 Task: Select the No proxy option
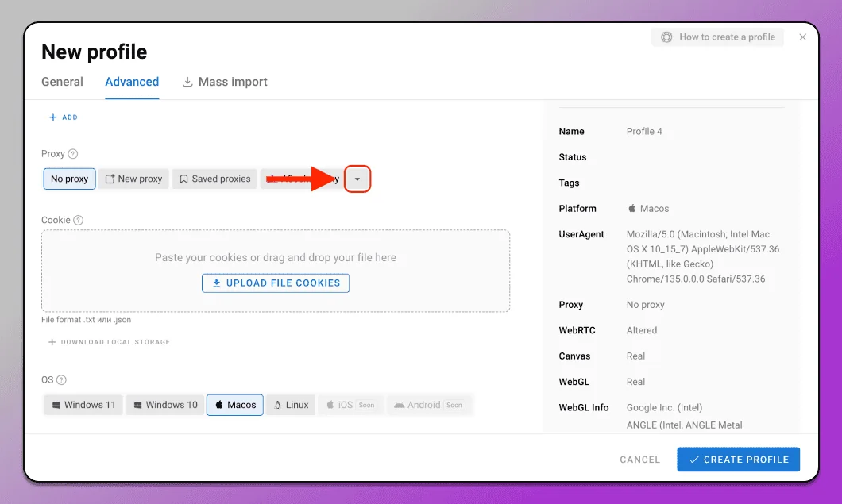[x=69, y=179]
